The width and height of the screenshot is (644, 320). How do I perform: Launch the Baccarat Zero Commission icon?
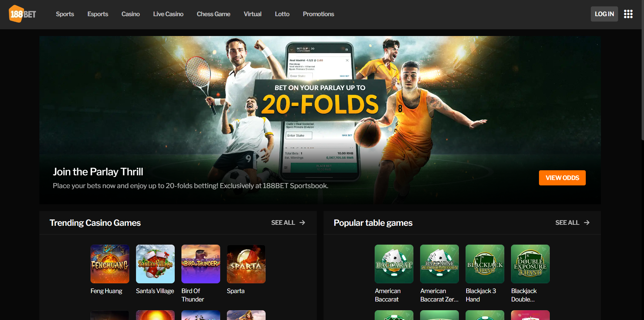coord(439,264)
